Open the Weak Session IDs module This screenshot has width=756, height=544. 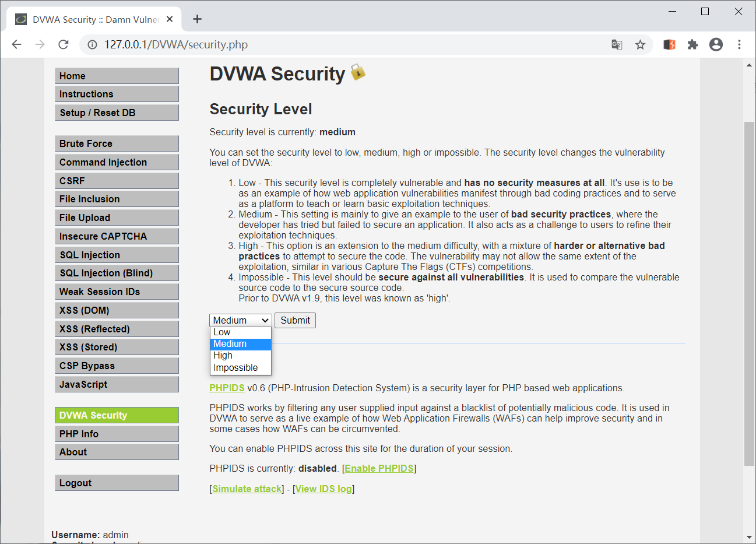tap(117, 292)
